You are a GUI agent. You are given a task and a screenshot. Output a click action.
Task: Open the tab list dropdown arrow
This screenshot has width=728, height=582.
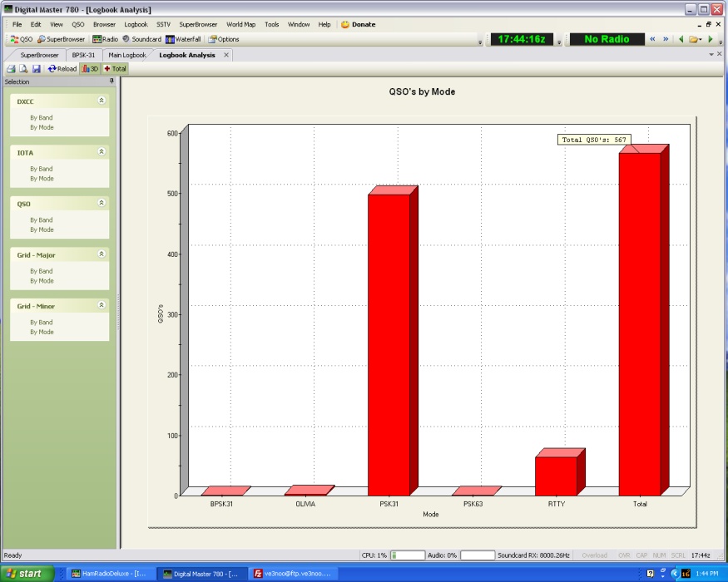click(711, 55)
